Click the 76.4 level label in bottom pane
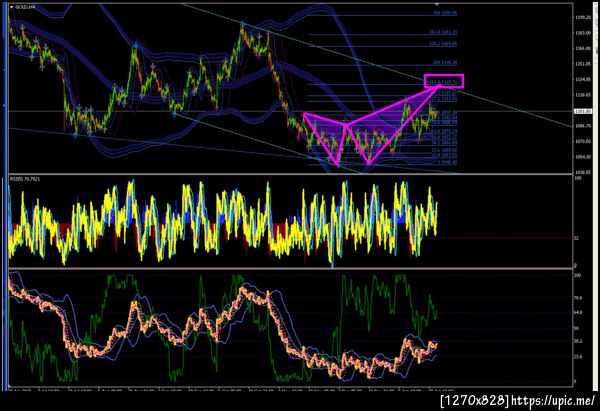The height and width of the screenshot is (411, 600). pos(578,298)
